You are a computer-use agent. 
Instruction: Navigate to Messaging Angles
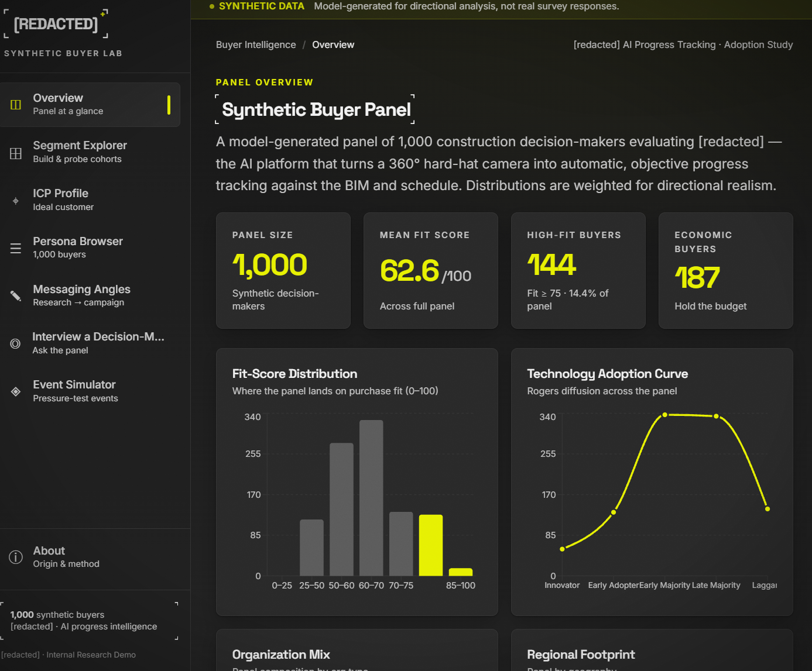pyautogui.click(x=90, y=296)
